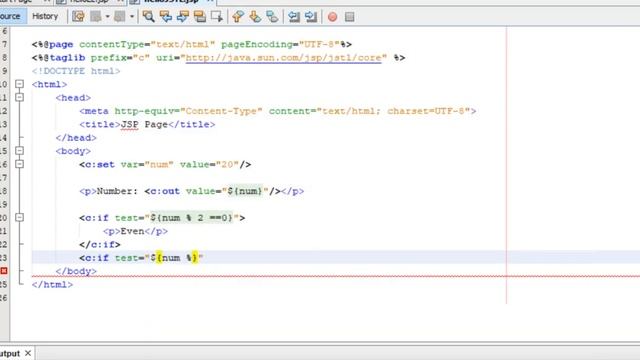This screenshot has height=360, width=640.
Task: Click the meta charset=UTF-8 content value
Action: click(x=426, y=111)
